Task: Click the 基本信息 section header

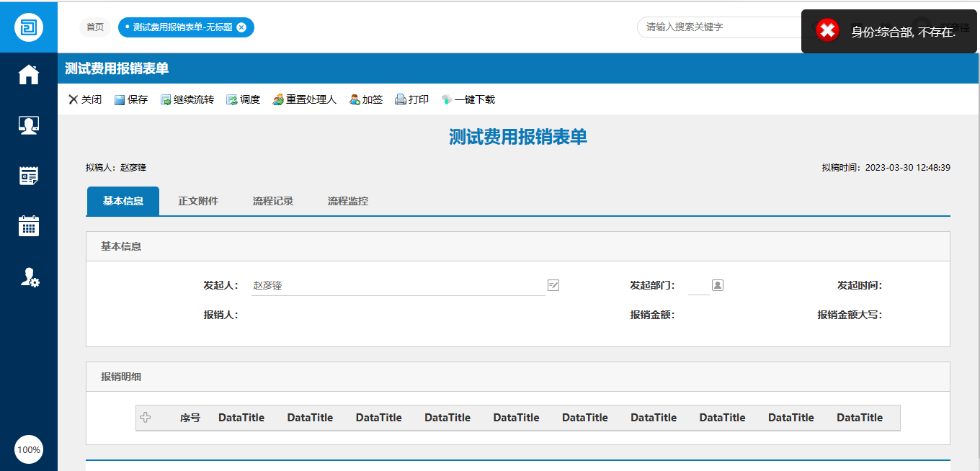Action: tap(518, 246)
